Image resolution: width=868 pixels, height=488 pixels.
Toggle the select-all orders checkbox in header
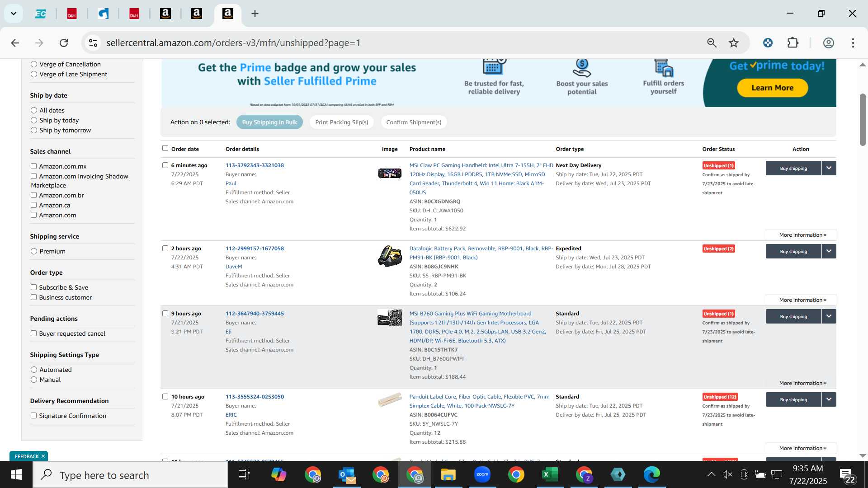click(x=165, y=148)
